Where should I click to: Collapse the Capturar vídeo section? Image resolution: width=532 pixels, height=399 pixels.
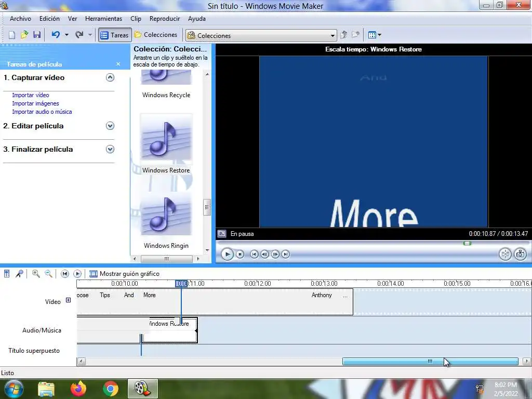(x=110, y=77)
